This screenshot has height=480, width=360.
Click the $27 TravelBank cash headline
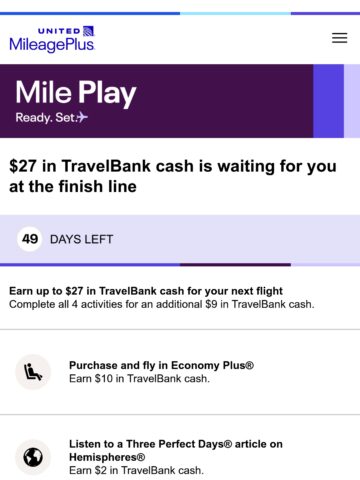(173, 176)
